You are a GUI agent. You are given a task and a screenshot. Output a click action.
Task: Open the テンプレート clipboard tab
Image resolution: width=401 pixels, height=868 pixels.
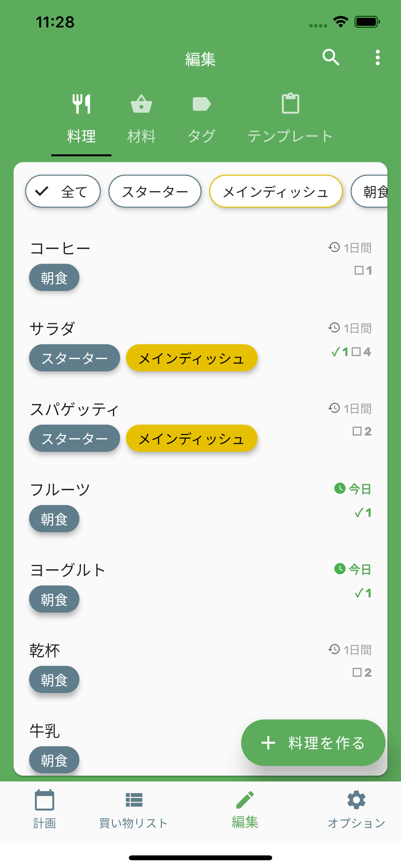[290, 118]
